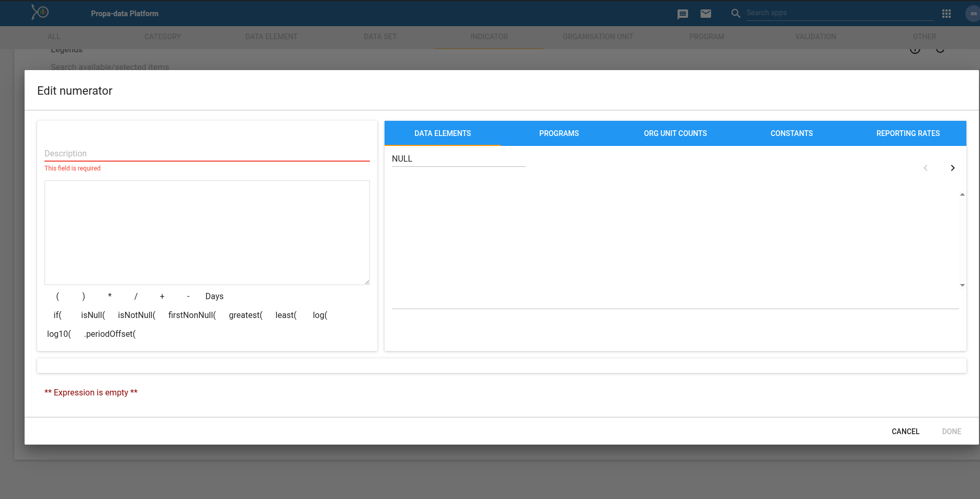Screen dimensions: 980x499
Task: Open the messages chat icon
Action: click(682, 14)
